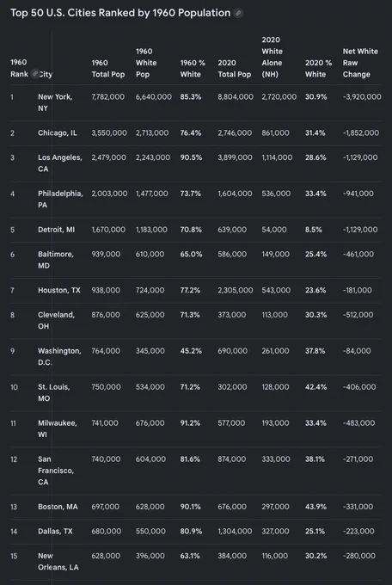
Task: Click the New Orleans, LA city cell
Action: coord(58,561)
